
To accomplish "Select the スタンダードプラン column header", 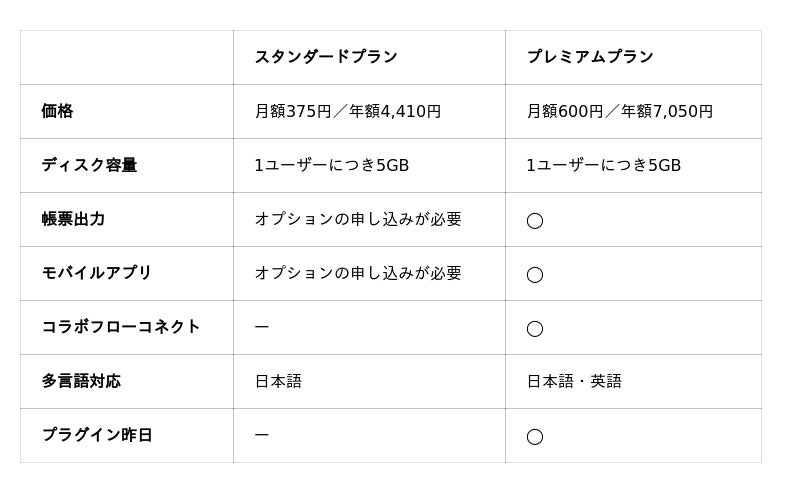I will tap(326, 57).
